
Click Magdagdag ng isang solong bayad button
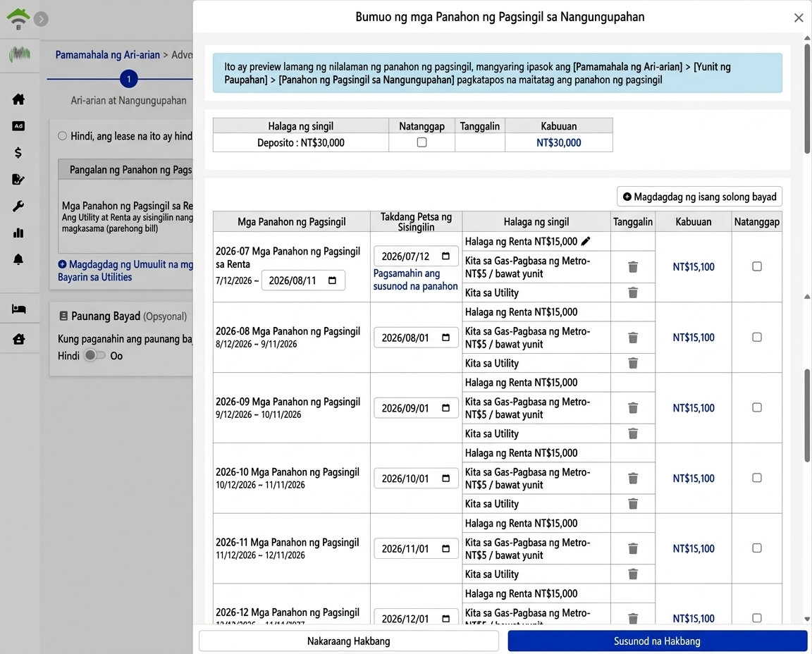coord(699,197)
